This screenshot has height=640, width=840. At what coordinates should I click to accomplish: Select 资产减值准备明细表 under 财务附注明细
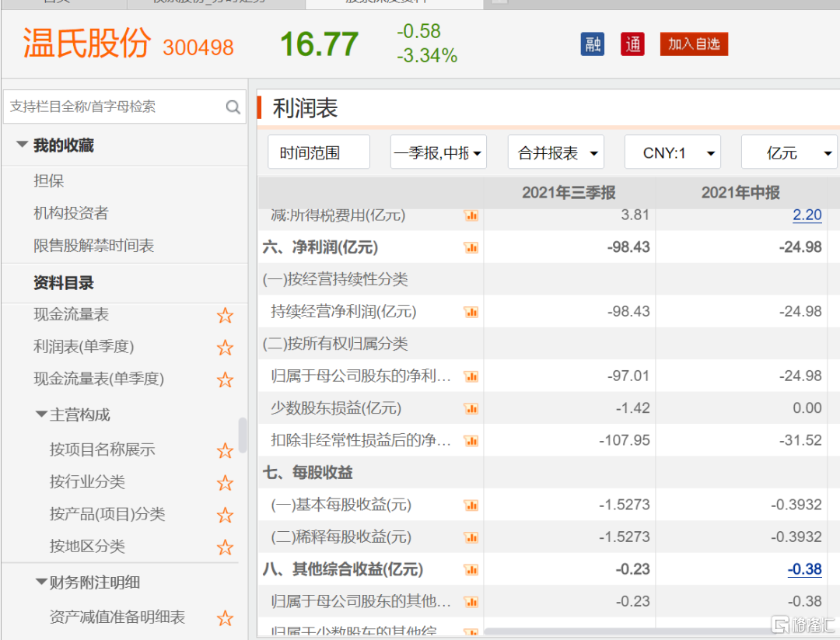point(117,617)
